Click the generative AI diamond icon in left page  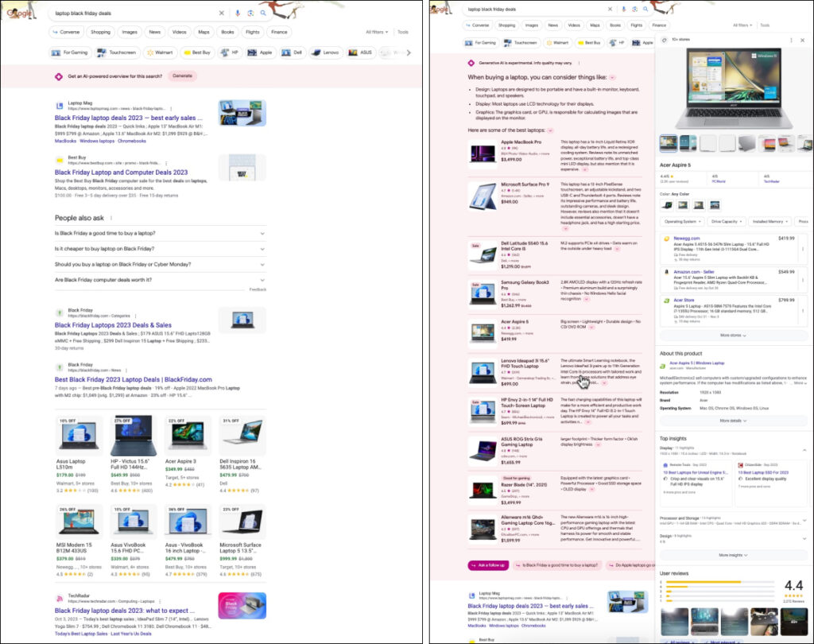pos(59,76)
